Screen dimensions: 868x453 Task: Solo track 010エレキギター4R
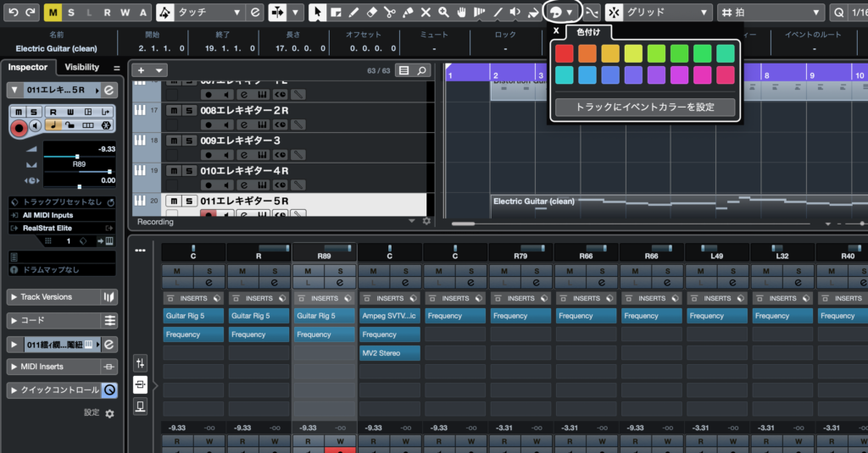189,171
